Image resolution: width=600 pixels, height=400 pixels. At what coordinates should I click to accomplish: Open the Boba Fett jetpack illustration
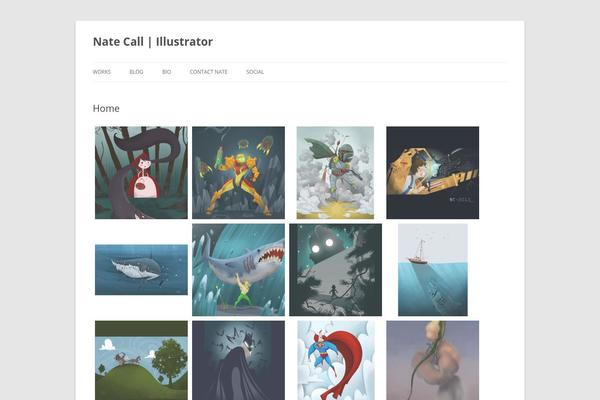[x=335, y=173]
